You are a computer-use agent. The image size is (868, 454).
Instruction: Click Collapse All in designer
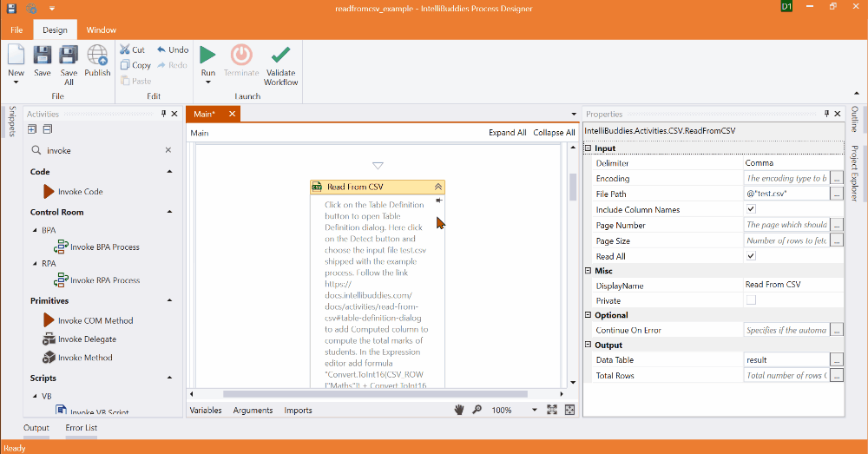point(554,133)
